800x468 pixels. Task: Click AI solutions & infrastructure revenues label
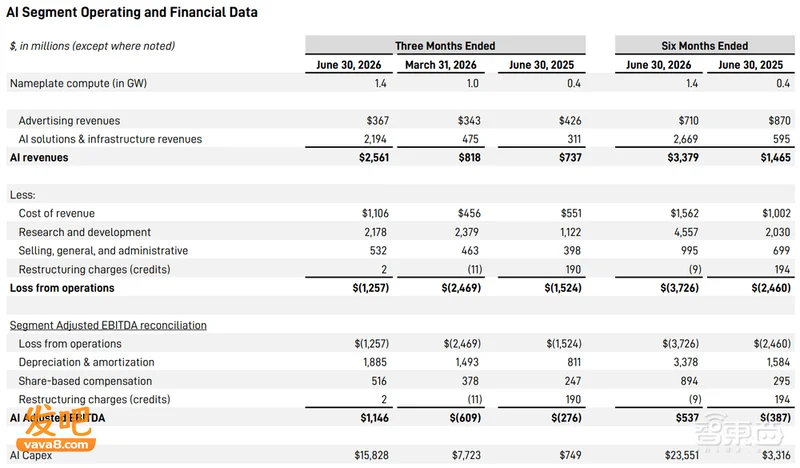pos(110,139)
